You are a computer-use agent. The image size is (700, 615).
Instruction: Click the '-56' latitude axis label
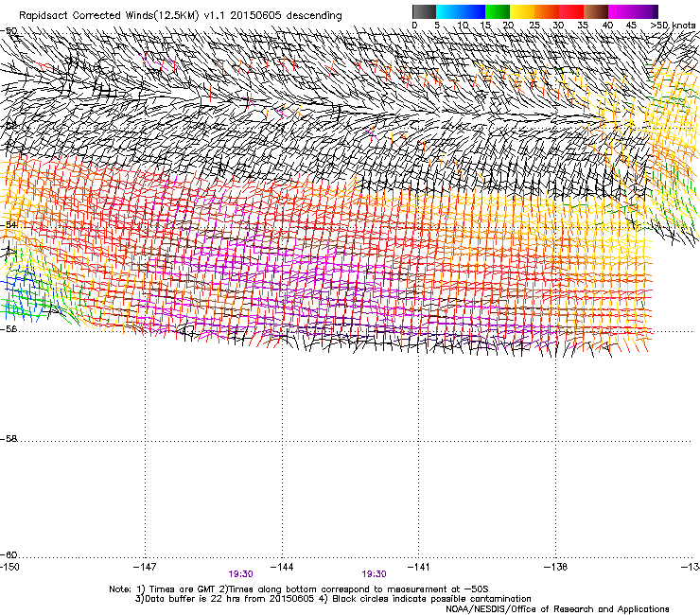click(x=9, y=328)
